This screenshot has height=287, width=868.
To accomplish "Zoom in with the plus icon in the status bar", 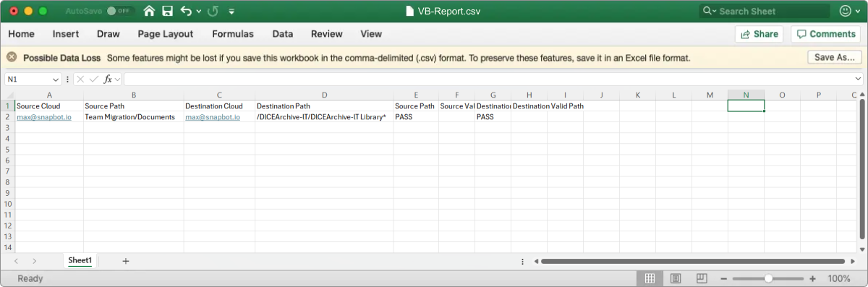I will click(813, 278).
